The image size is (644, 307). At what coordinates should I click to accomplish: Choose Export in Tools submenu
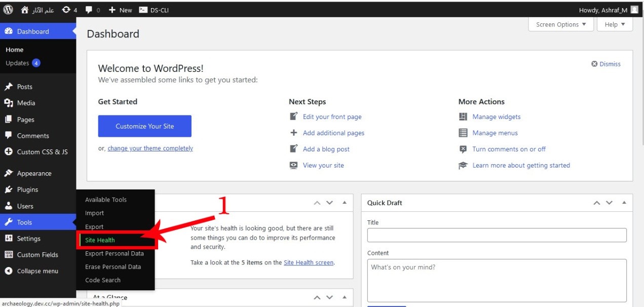(94, 227)
